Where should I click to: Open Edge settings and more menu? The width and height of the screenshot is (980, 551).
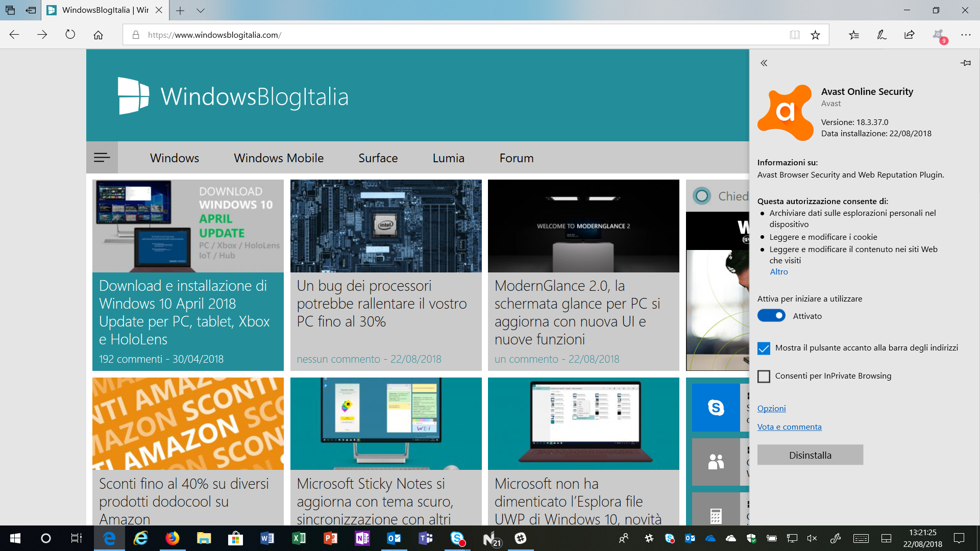(x=966, y=35)
